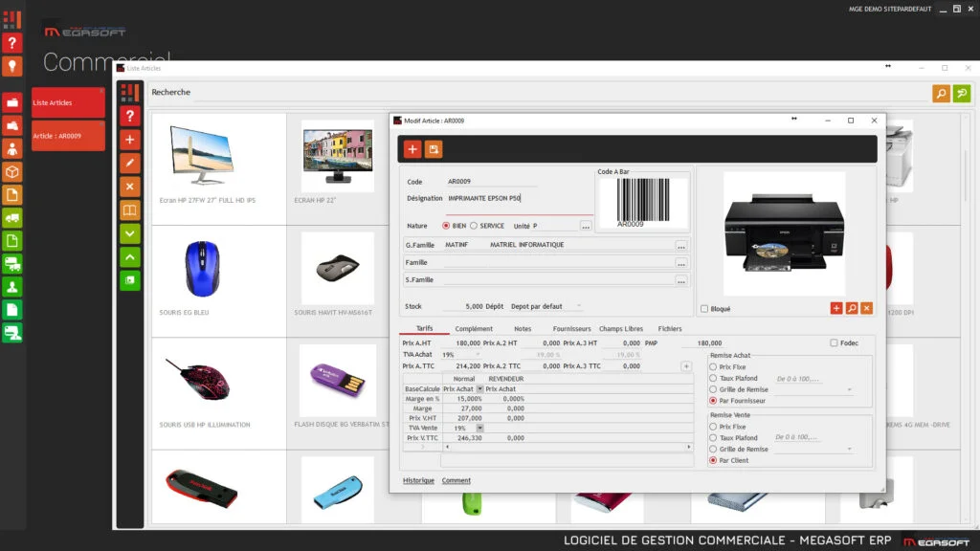
Task: Remove product image with orange X under photo
Action: 866,308
